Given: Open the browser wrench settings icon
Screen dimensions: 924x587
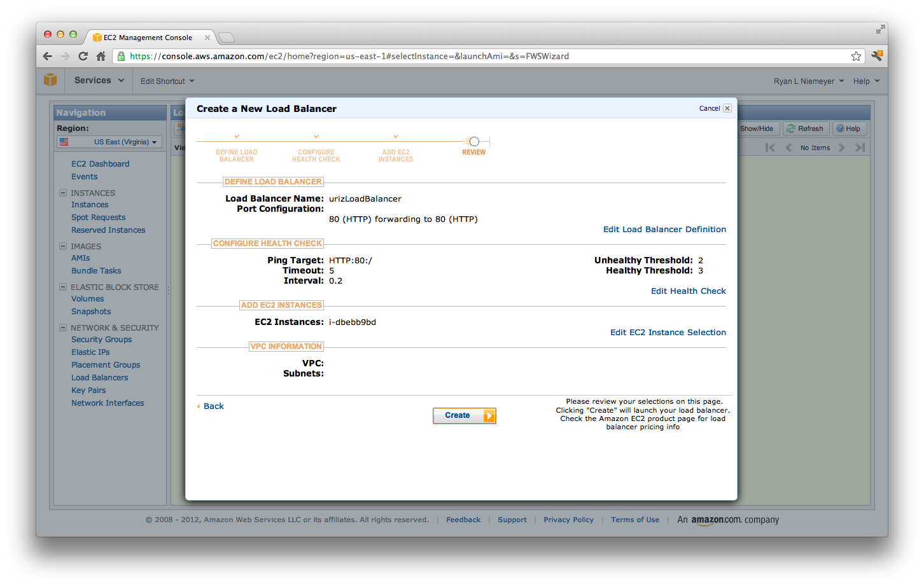Looking at the screenshot, I should tap(877, 56).
